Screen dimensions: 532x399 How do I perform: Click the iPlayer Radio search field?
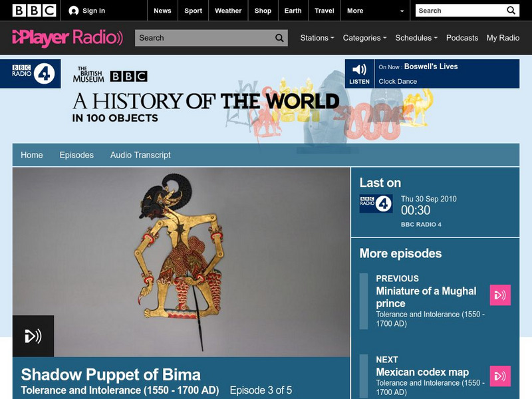(205, 38)
